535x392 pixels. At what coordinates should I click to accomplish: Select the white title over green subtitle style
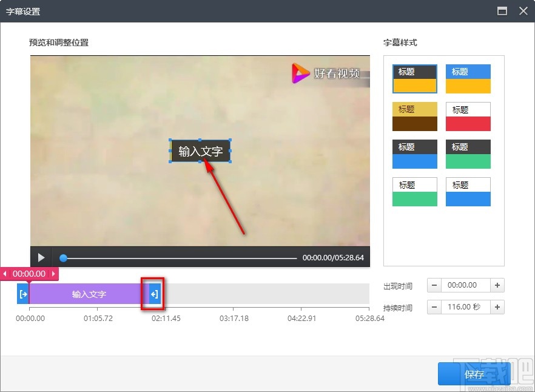tap(414, 192)
